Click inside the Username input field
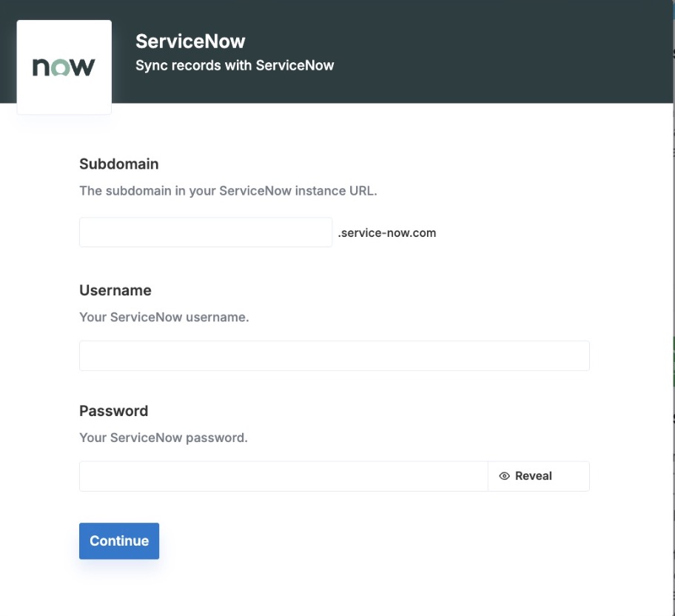This screenshot has height=616, width=675. click(334, 355)
